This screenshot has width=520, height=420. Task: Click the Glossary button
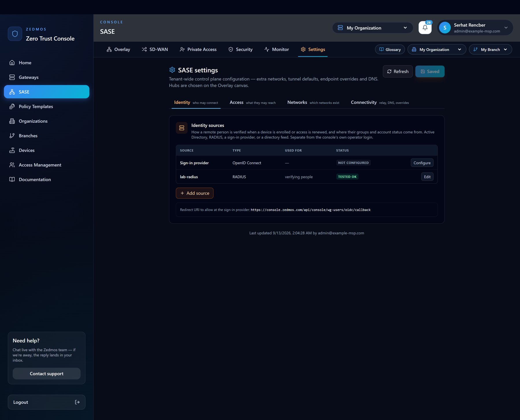[390, 49]
